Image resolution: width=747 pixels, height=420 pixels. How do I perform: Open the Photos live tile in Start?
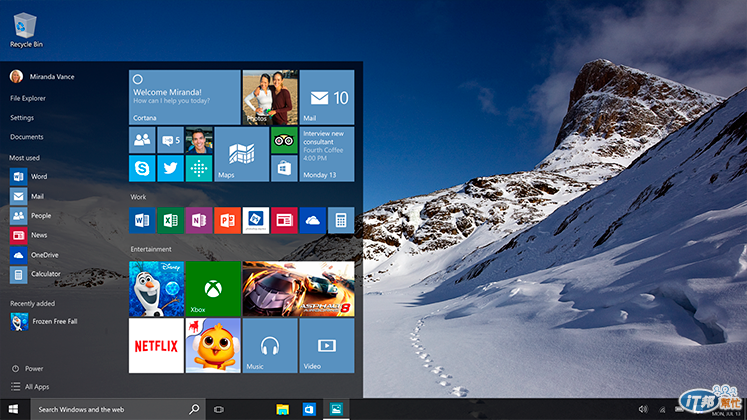[270, 97]
